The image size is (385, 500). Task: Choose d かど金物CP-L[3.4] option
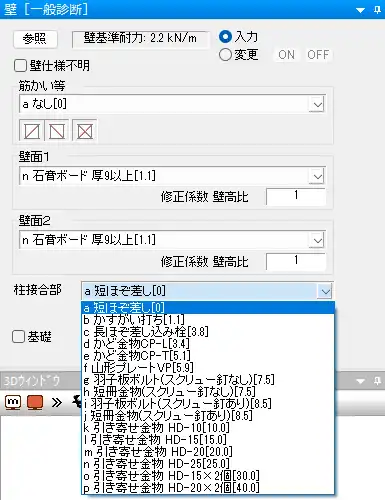click(x=208, y=344)
